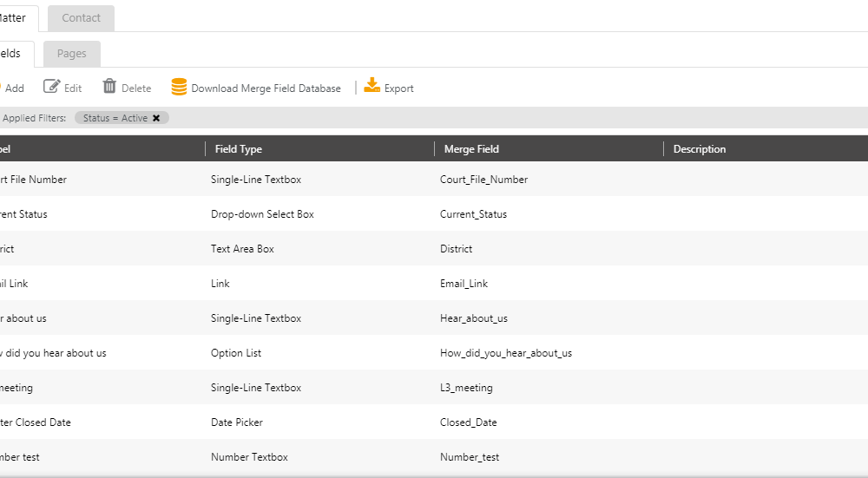Sort by Description column header
This screenshot has width=868, height=478.
[700, 149]
